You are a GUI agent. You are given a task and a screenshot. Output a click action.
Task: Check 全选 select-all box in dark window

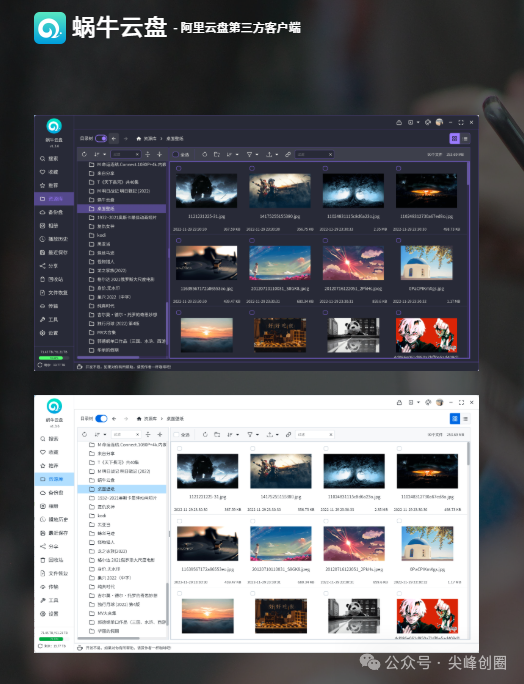point(176,154)
